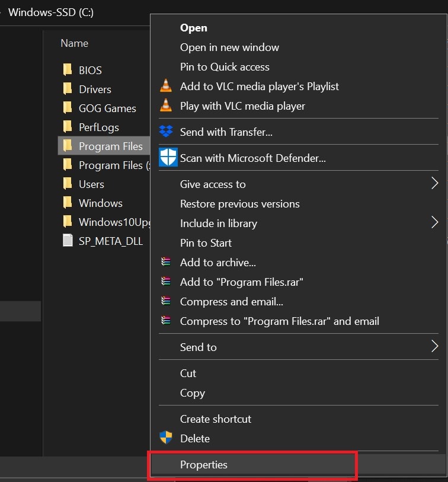Image resolution: width=448 pixels, height=482 pixels.
Task: Click the BIOS folder icon
Action: 68,70
